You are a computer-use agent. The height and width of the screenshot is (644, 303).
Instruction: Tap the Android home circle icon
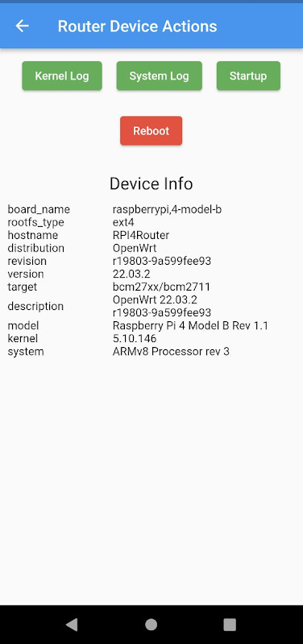[151, 625]
